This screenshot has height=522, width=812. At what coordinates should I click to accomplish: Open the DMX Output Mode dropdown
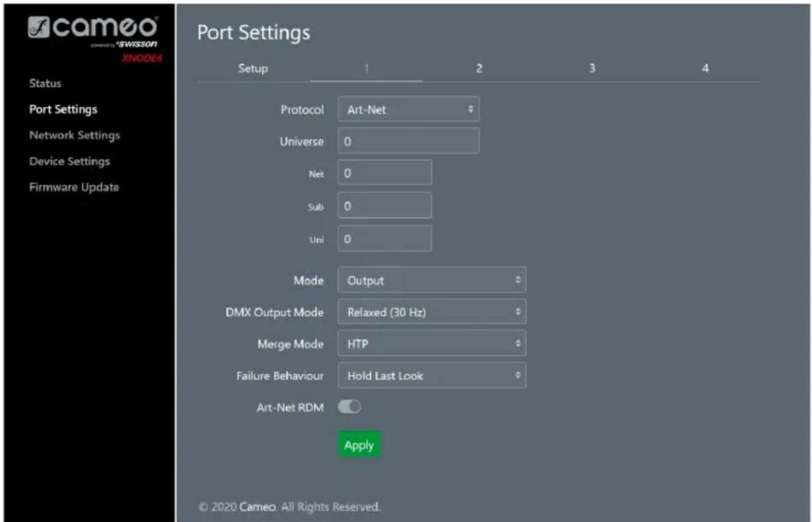point(432,312)
